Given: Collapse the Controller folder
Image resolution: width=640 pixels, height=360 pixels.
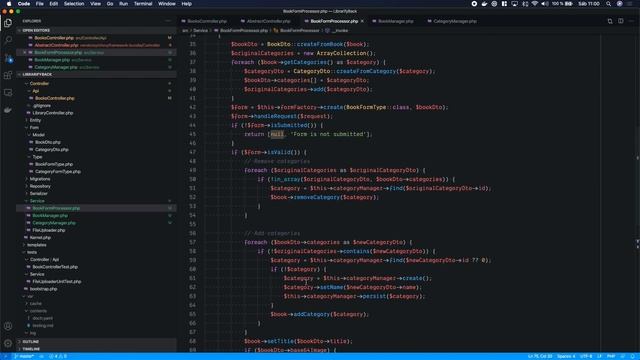Looking at the screenshot, I should [x=39, y=83].
